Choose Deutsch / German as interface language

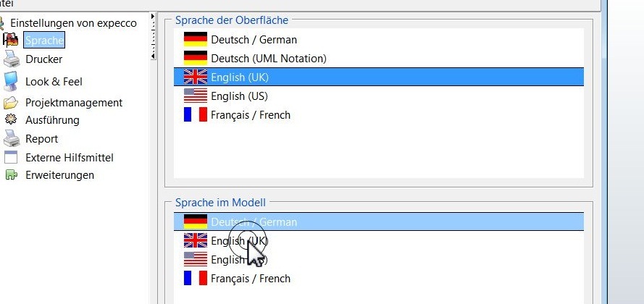tap(254, 40)
